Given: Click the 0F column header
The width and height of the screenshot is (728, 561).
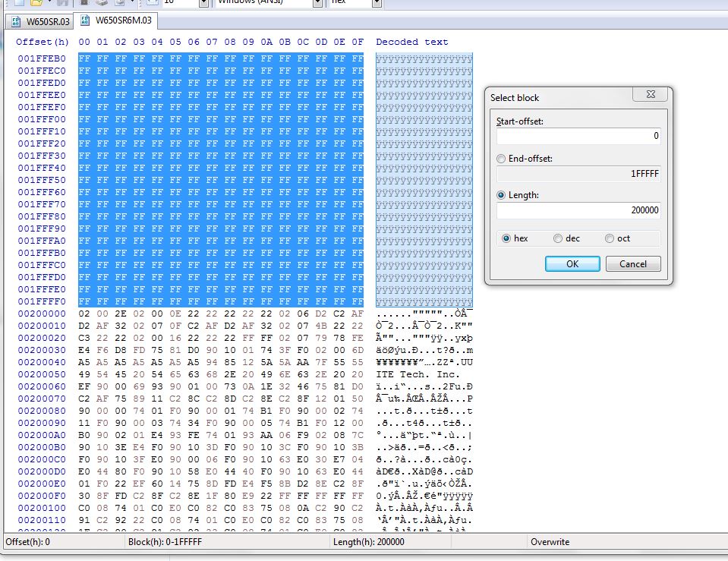Looking at the screenshot, I should [358, 43].
